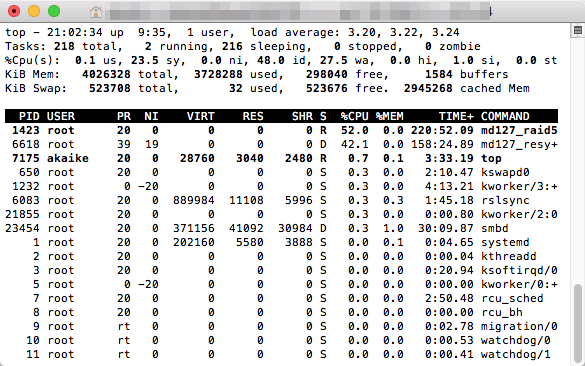
Task: Click PID 21855 in process list
Action: [22, 214]
